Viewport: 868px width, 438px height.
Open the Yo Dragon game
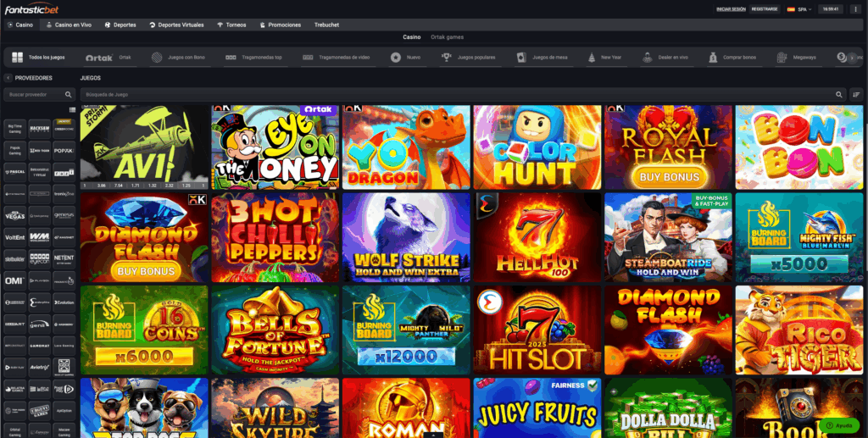coord(406,147)
